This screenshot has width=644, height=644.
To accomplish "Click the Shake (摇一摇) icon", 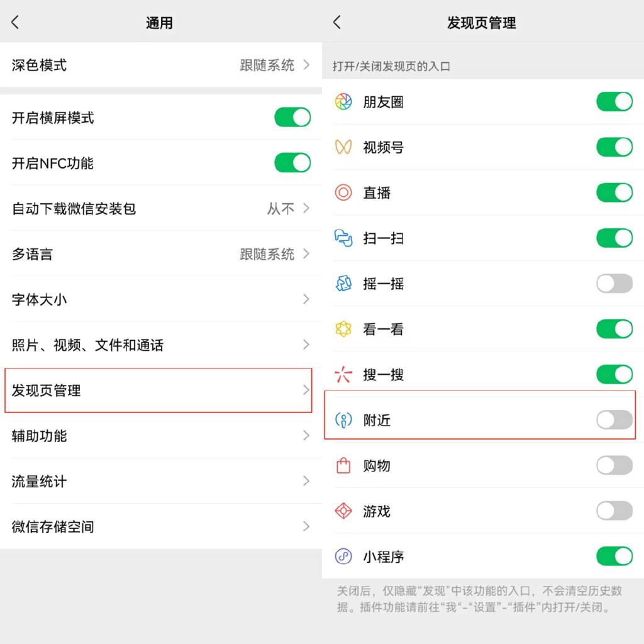I will 343,284.
